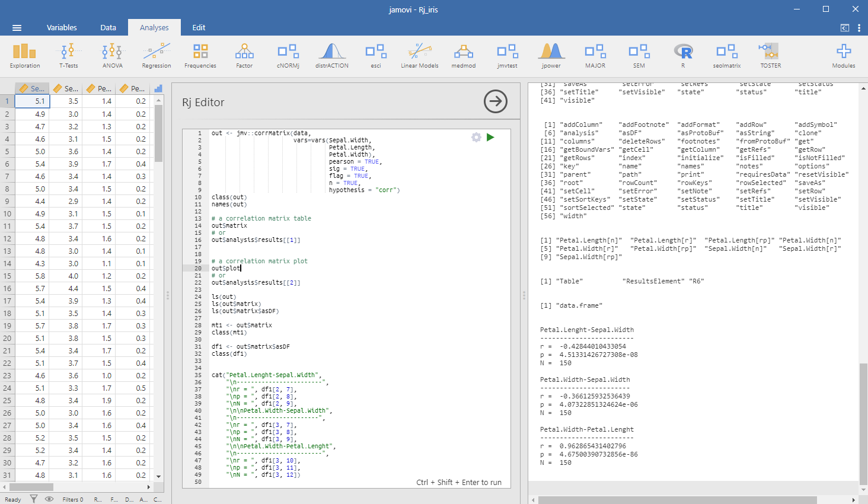This screenshot has width=868, height=504.
Task: Click the down arrow of data grid scrollbar
Action: (x=158, y=476)
